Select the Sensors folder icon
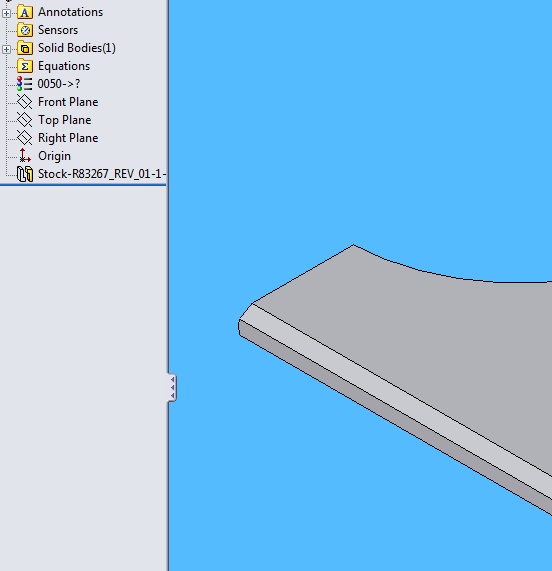 (25, 30)
